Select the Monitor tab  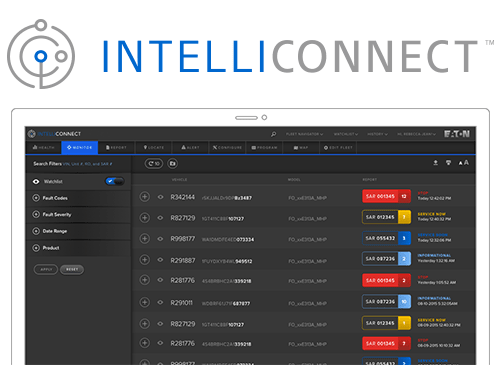pyautogui.click(x=79, y=147)
